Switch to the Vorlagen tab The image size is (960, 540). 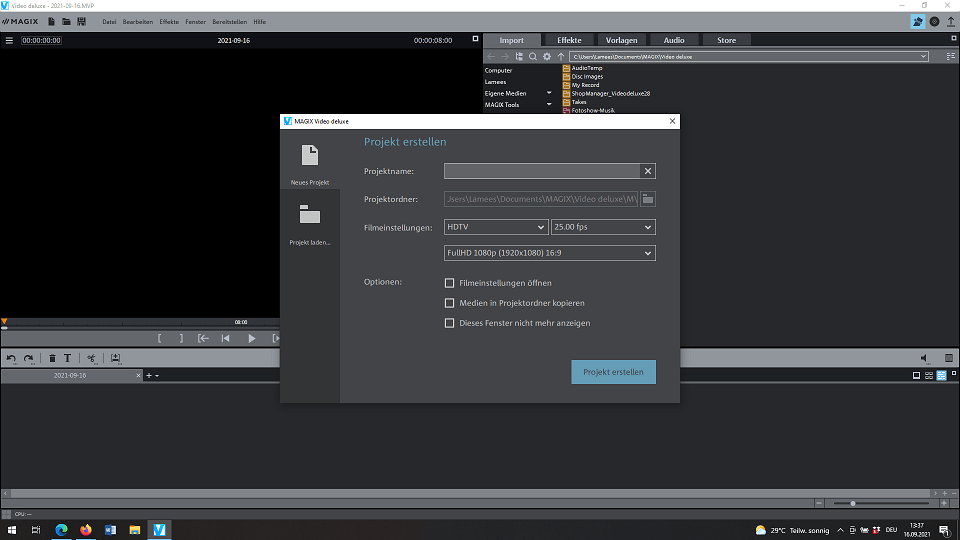(x=621, y=40)
